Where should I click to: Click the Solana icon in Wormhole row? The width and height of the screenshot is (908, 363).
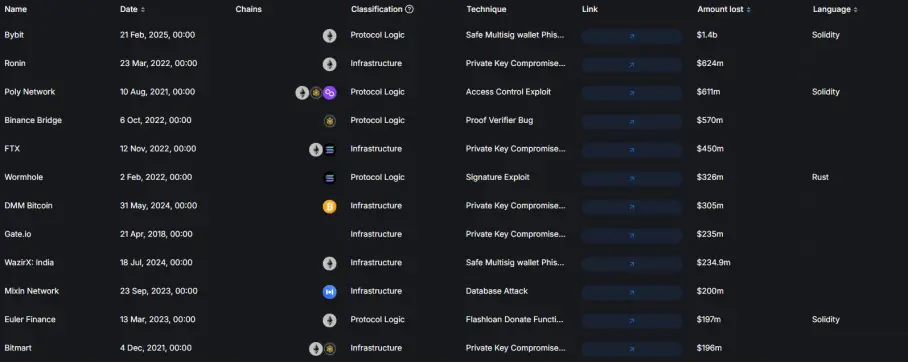[329, 178]
